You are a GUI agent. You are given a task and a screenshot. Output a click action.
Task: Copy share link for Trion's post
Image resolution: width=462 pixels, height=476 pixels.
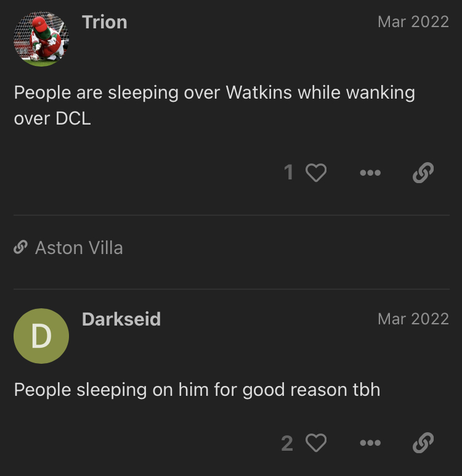pyautogui.click(x=423, y=173)
